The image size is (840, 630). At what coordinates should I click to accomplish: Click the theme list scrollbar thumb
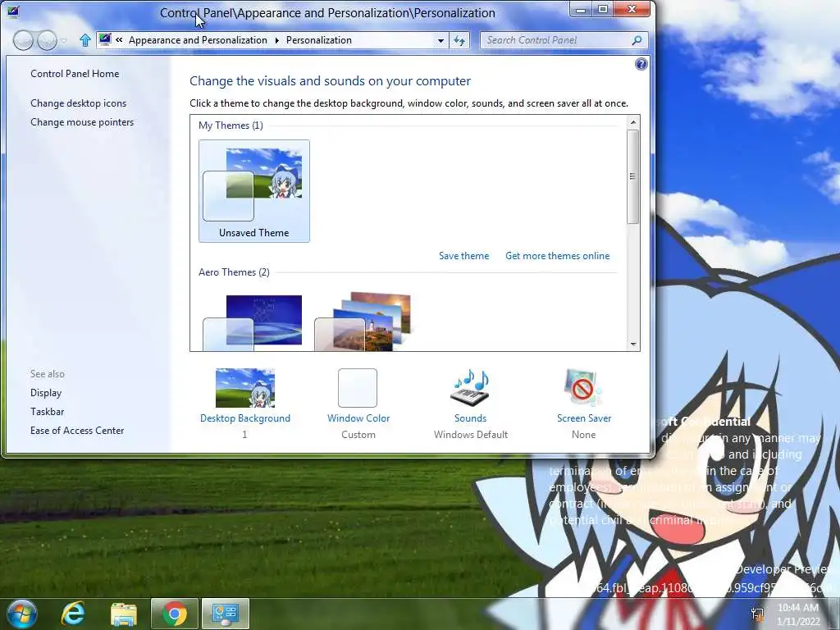(633, 176)
